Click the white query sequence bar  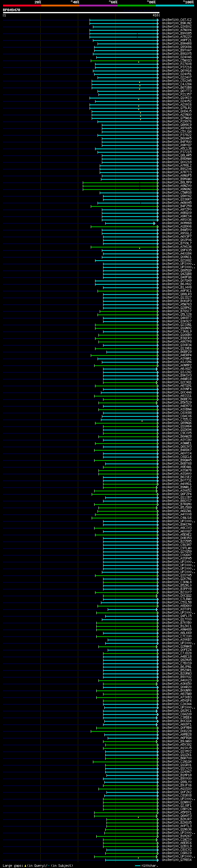pyautogui.click(x=81, y=13)
